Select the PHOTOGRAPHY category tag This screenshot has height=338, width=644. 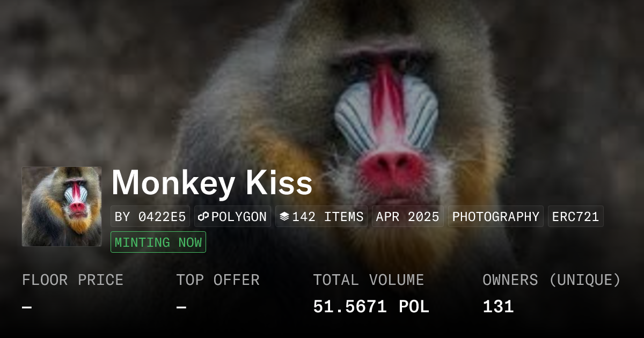point(496,216)
